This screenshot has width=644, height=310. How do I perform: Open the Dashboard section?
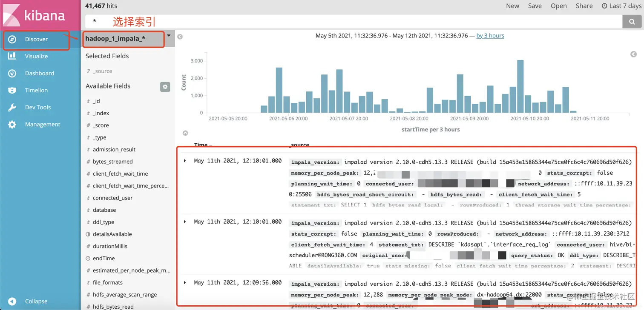pos(39,73)
